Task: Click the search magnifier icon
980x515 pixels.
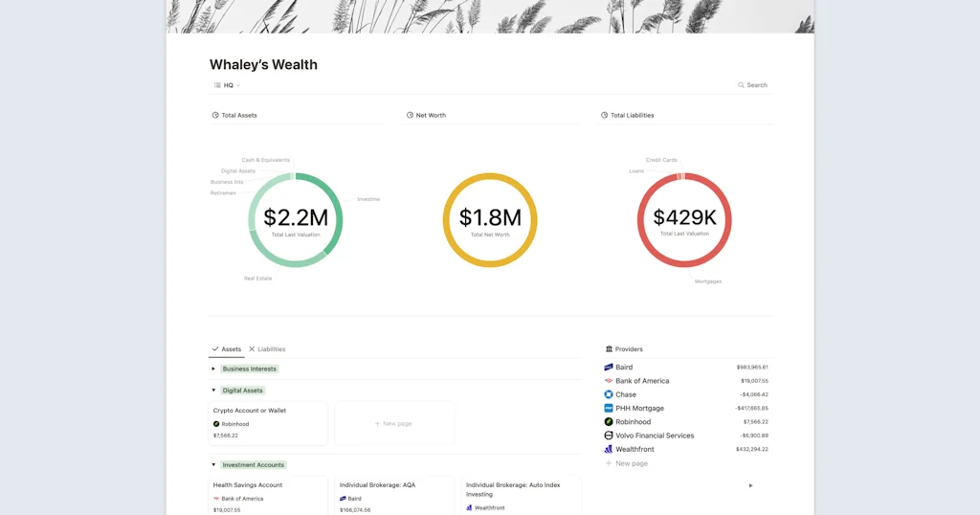Action: 741,85
